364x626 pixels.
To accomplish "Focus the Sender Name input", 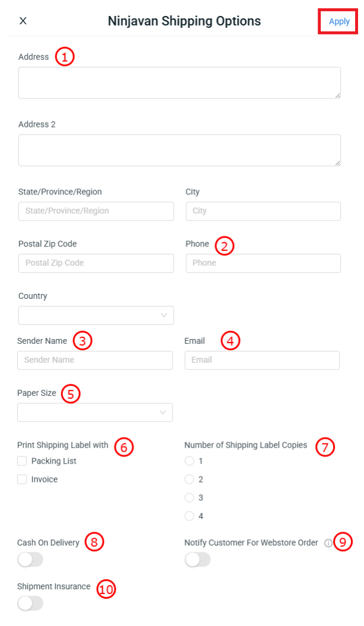I will click(x=95, y=360).
